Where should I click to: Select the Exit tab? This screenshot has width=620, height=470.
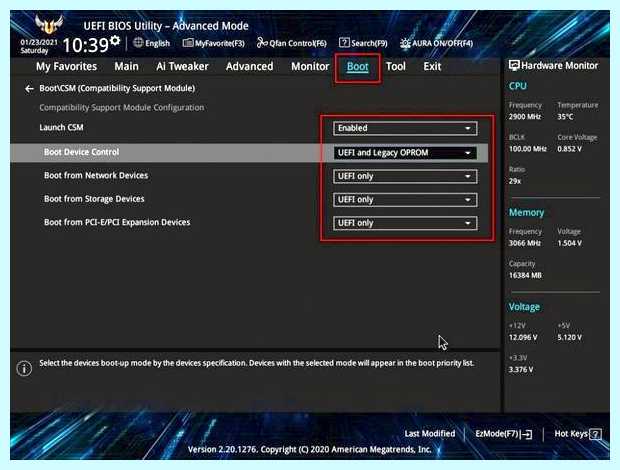tap(432, 66)
